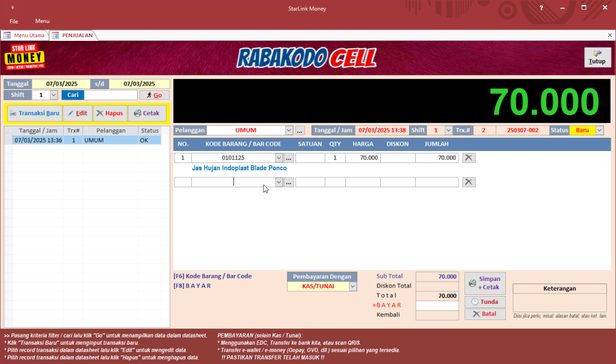Close the PENJUALAN tab with X
Screen dimensions: 616x364
click(610, 35)
